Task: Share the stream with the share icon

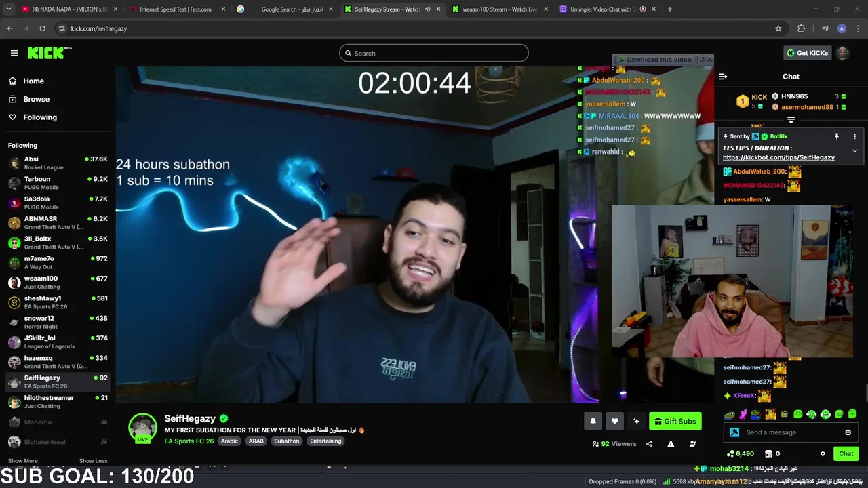Action: click(x=649, y=444)
